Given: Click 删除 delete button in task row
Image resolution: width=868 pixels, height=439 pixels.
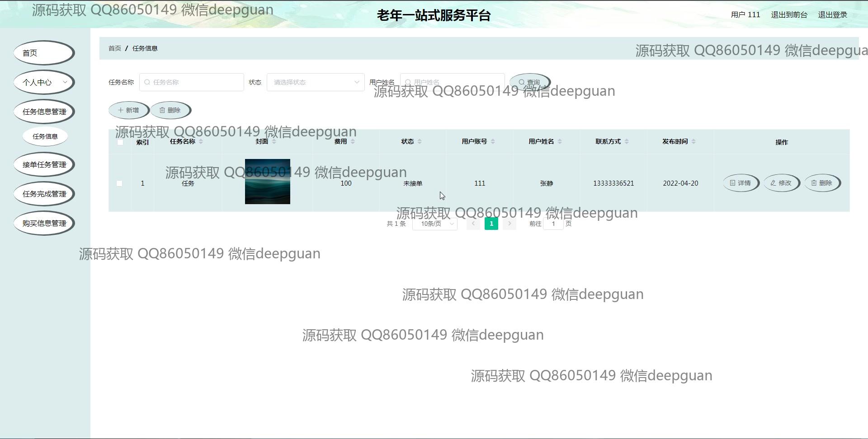Looking at the screenshot, I should [822, 183].
